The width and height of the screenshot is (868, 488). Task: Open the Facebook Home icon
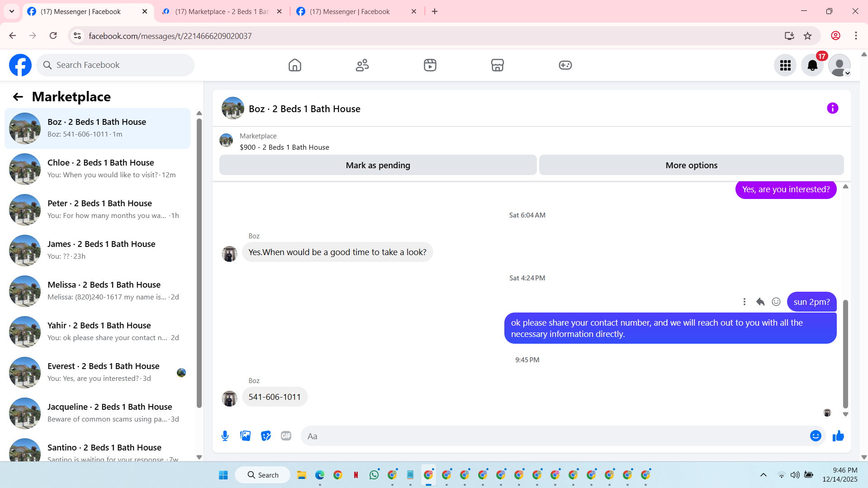pos(294,65)
